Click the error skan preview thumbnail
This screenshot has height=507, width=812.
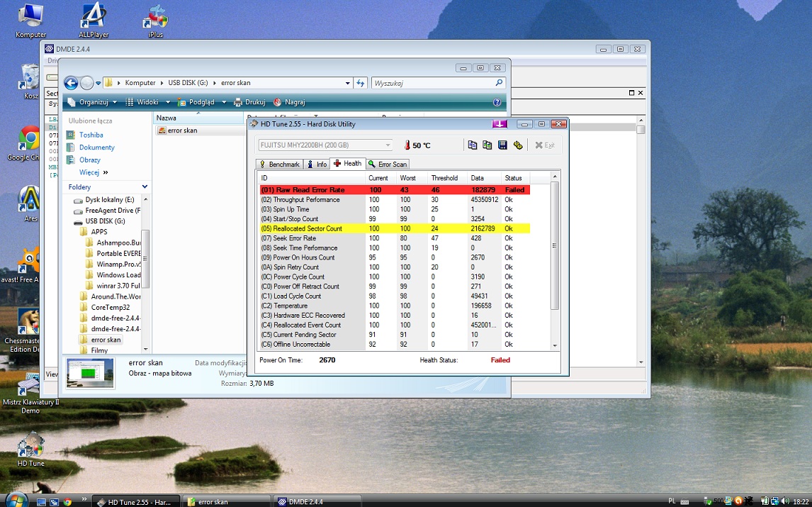(x=90, y=373)
